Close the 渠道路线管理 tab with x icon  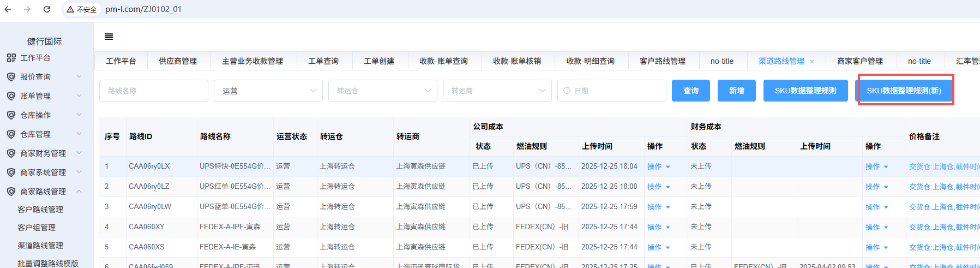point(812,62)
